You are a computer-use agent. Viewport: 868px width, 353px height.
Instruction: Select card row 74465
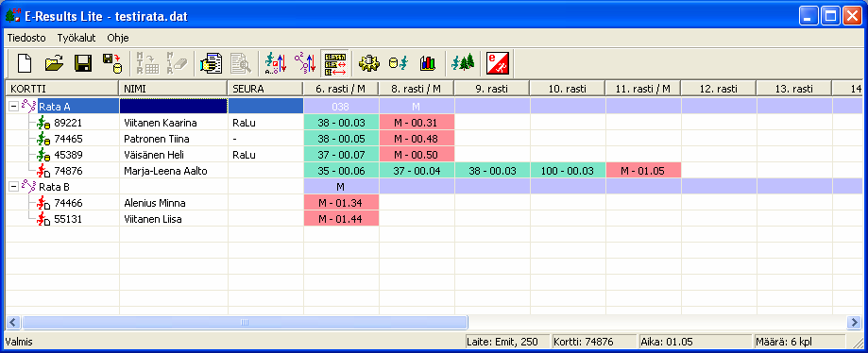(434, 139)
